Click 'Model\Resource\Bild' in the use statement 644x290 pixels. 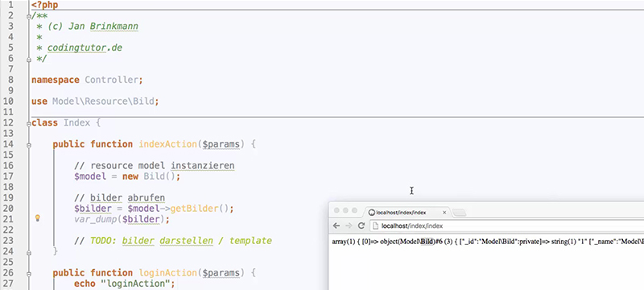click(x=103, y=101)
